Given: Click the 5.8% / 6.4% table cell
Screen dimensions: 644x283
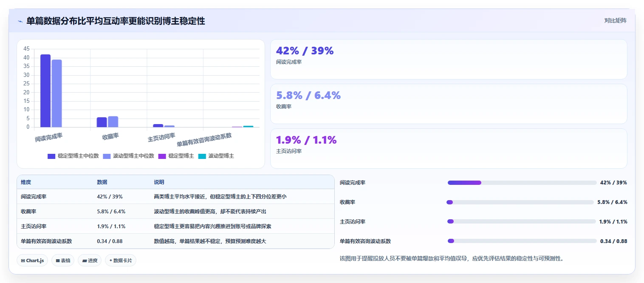Looking at the screenshot, I should pyautogui.click(x=111, y=212).
